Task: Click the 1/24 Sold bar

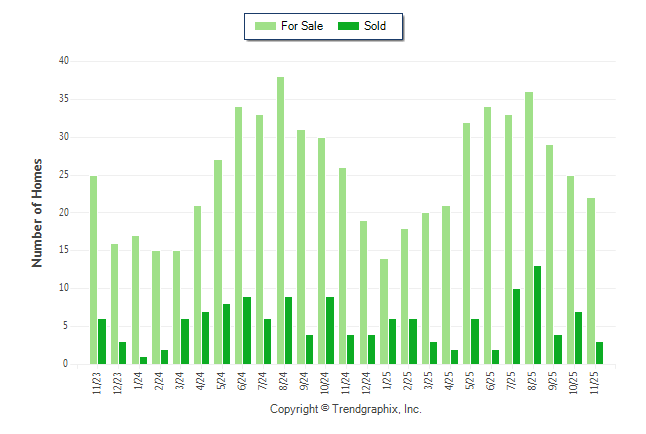Action: coord(144,361)
